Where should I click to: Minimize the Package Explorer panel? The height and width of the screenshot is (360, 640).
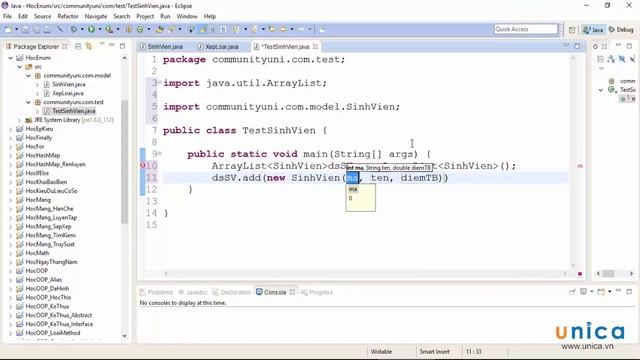point(111,46)
